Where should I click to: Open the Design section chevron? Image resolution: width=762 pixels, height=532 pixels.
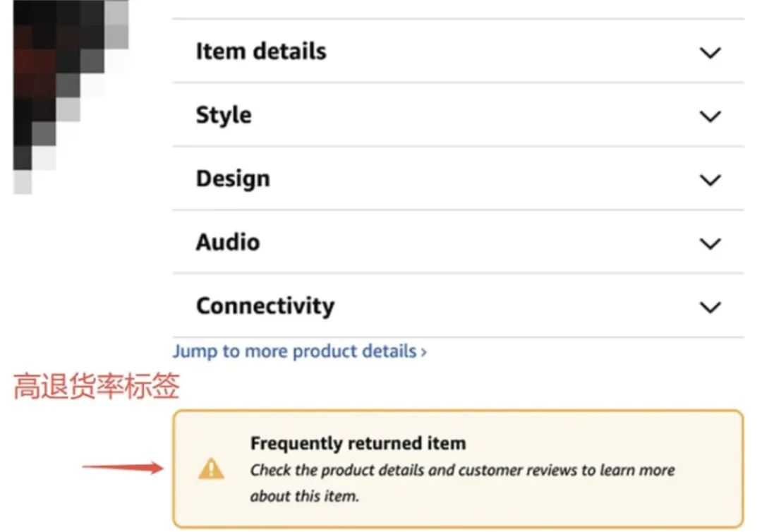(710, 180)
